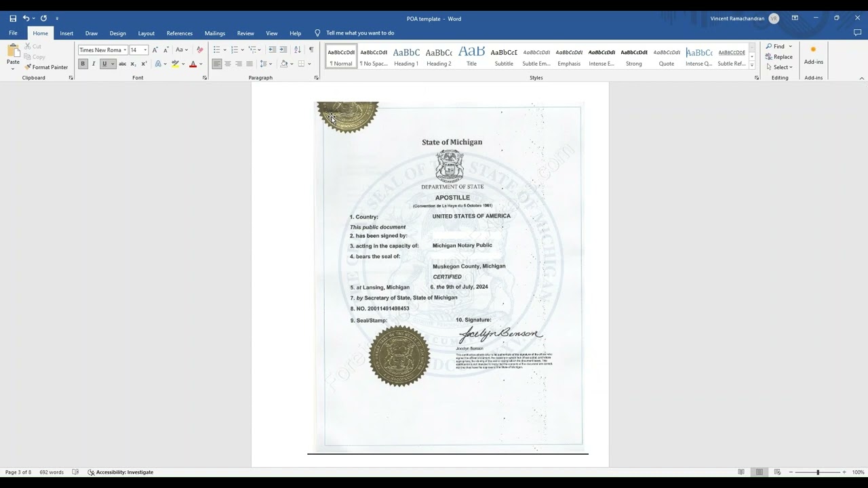868x488 pixels.
Task: Click Accessibility: Investigate in status bar
Action: point(121,472)
